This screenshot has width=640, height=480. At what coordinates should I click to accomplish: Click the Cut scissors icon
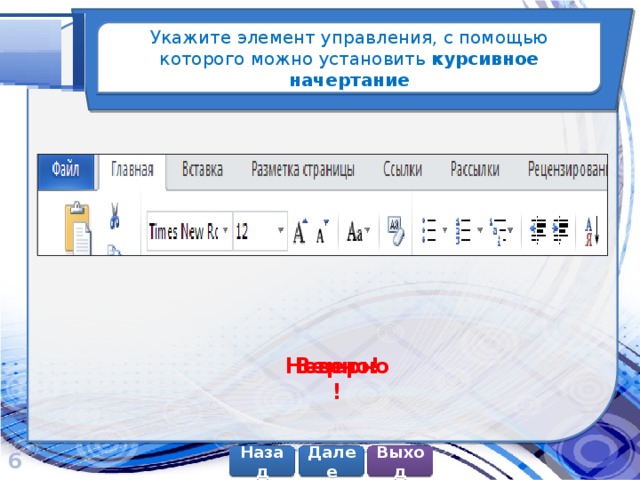(115, 215)
